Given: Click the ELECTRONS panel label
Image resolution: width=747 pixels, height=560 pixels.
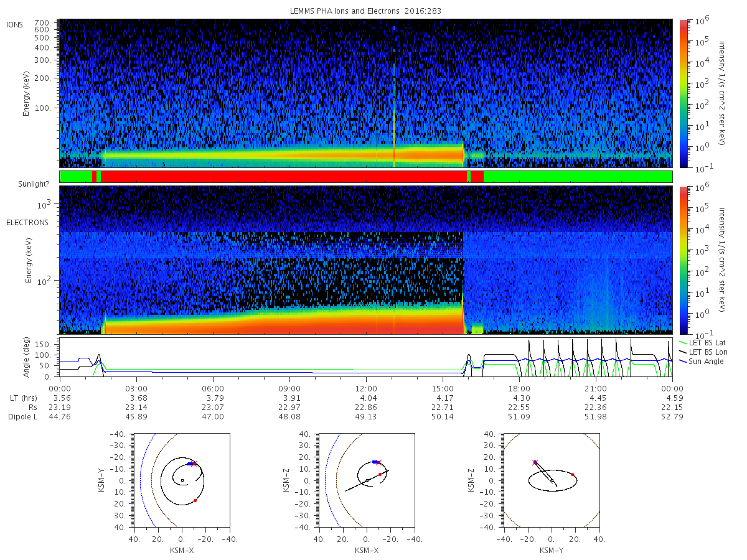Looking at the screenshot, I should pyautogui.click(x=27, y=222).
